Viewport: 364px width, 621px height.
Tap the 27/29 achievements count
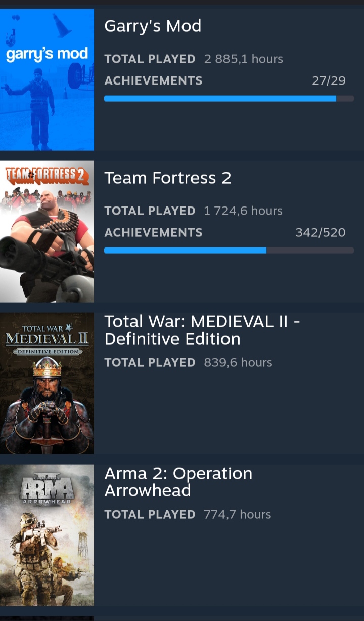(329, 81)
